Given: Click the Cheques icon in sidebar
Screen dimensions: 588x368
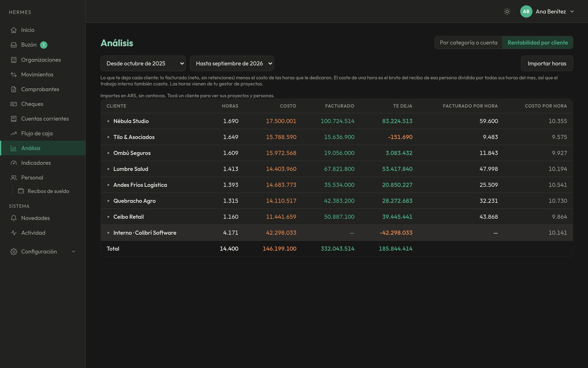Looking at the screenshot, I should [x=14, y=104].
